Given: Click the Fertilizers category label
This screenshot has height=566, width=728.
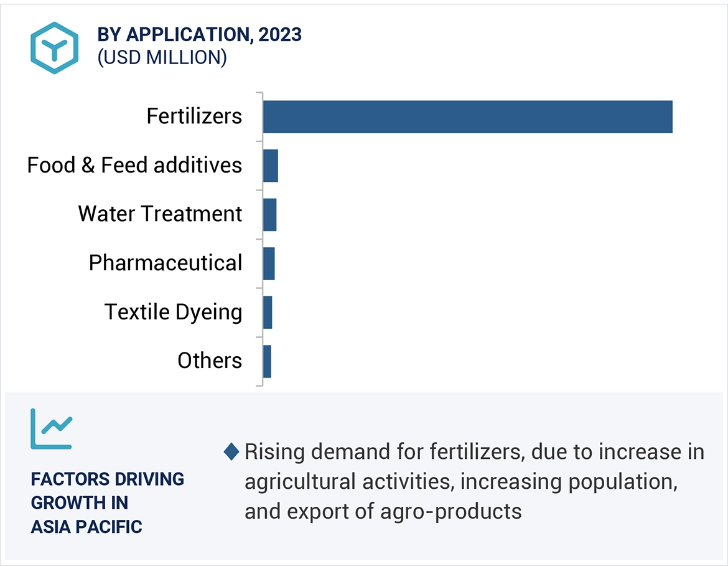Looking at the screenshot, I should coord(194,116).
